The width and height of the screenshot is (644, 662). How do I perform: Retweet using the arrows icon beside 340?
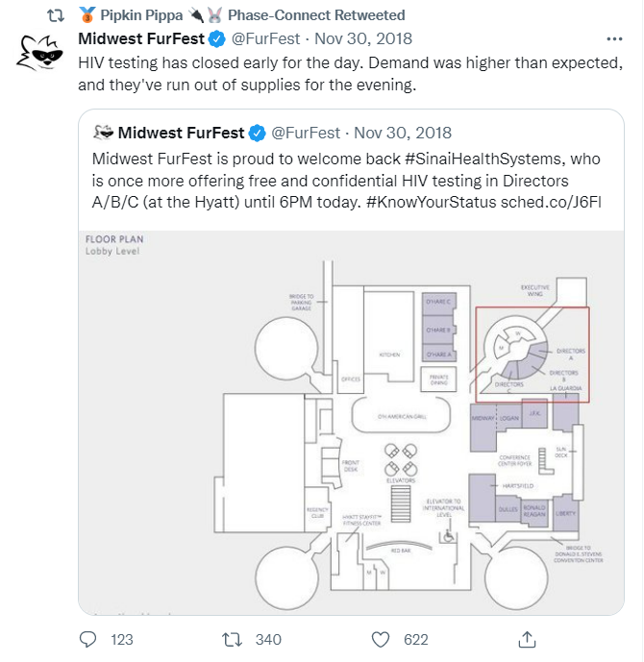[231, 639]
